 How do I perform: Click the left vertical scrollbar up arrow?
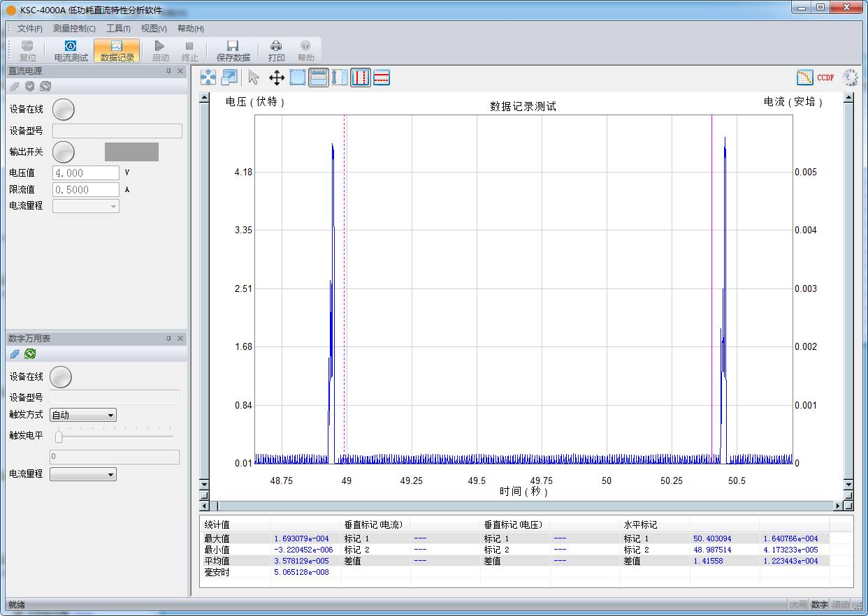click(x=205, y=98)
